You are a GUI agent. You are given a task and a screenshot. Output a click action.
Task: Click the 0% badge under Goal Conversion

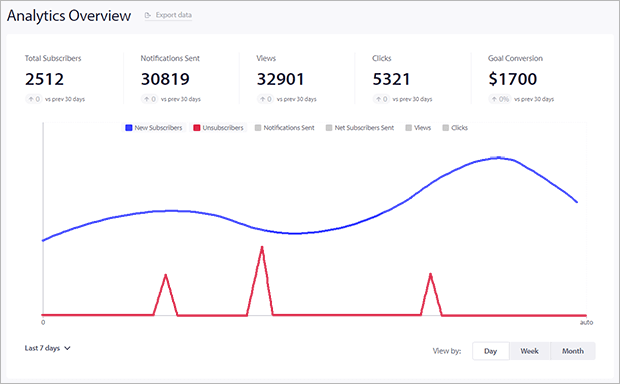tap(500, 99)
